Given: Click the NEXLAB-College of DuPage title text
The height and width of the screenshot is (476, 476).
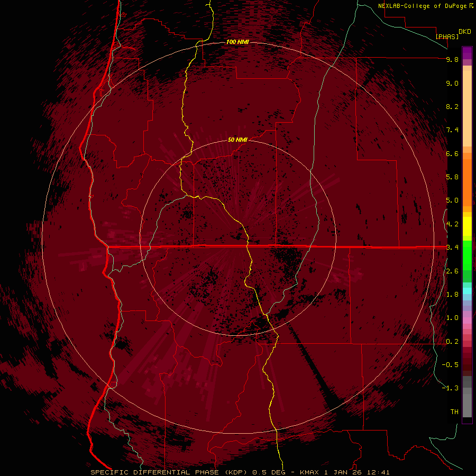Looking at the screenshot, I should (423, 6).
